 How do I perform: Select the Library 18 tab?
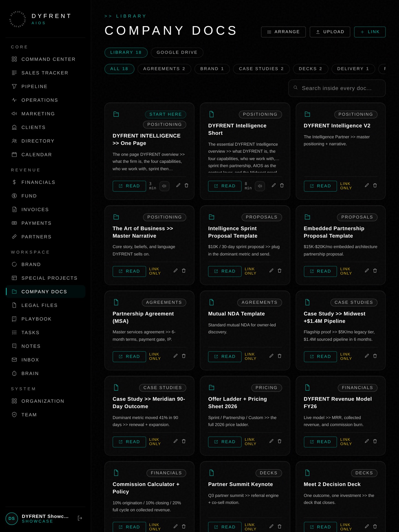pos(126,53)
